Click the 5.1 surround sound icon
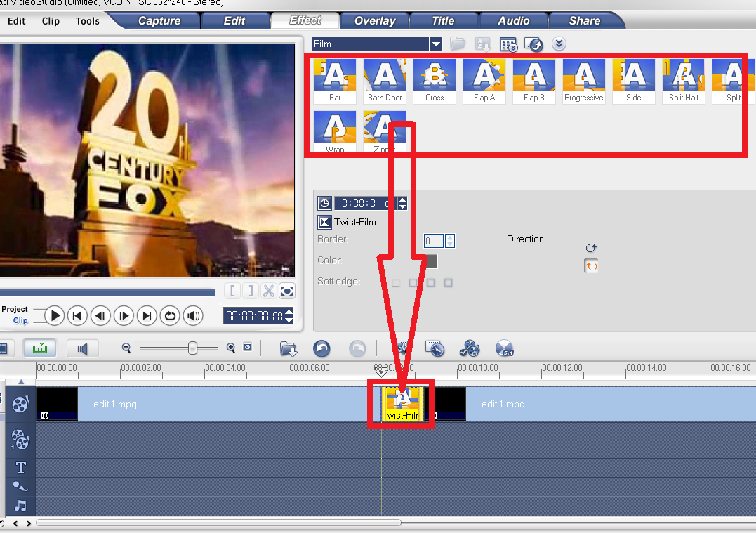Screen dimensions: 756x533 coord(505,348)
